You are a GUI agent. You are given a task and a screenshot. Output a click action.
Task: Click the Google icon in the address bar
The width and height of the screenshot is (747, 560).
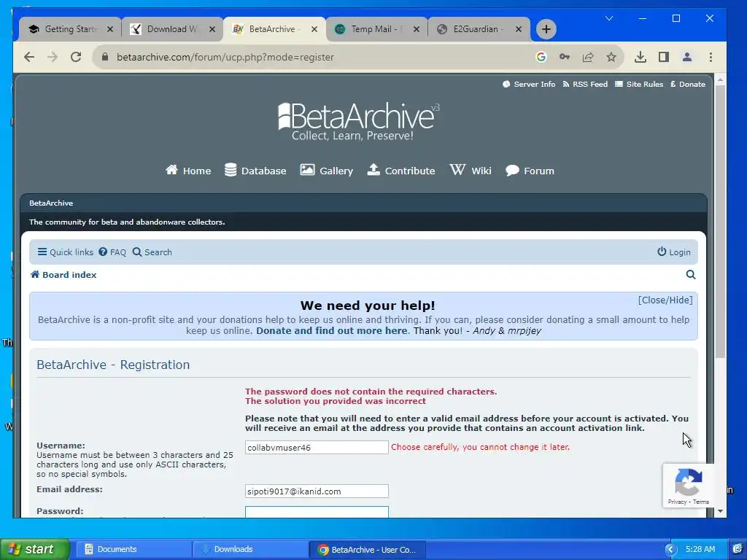click(541, 57)
